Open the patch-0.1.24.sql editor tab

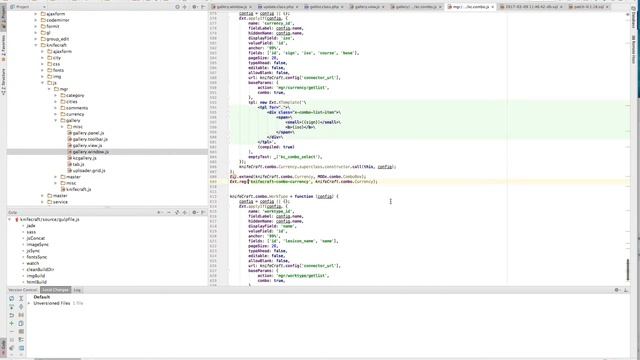tap(588, 7)
